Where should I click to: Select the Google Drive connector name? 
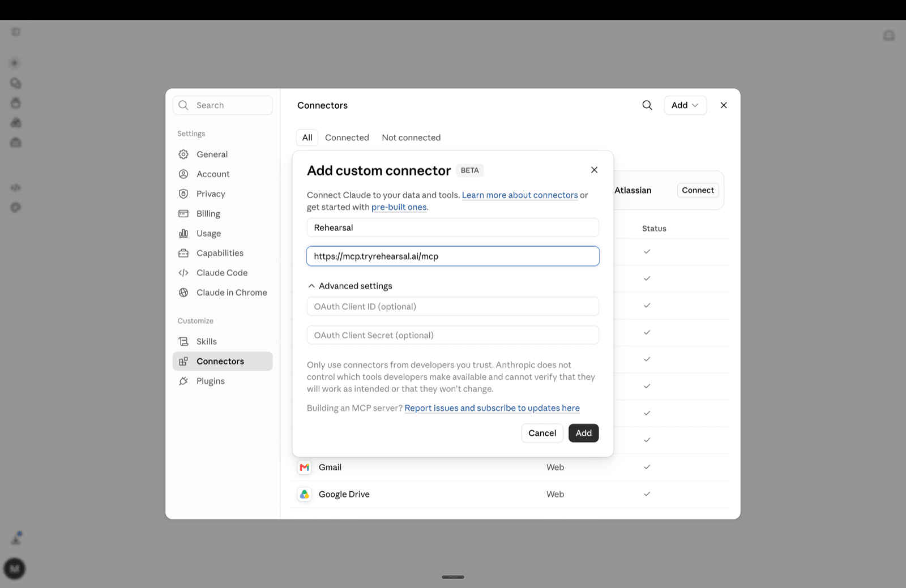344,495
